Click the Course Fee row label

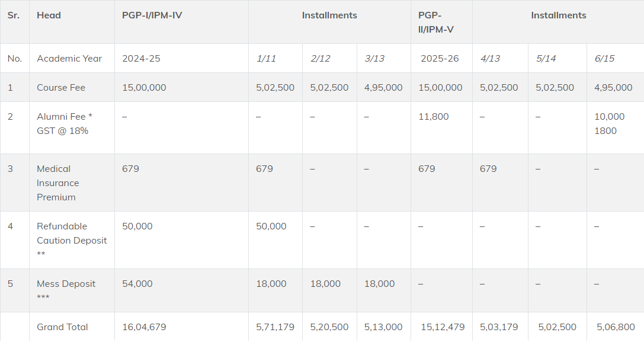(61, 88)
